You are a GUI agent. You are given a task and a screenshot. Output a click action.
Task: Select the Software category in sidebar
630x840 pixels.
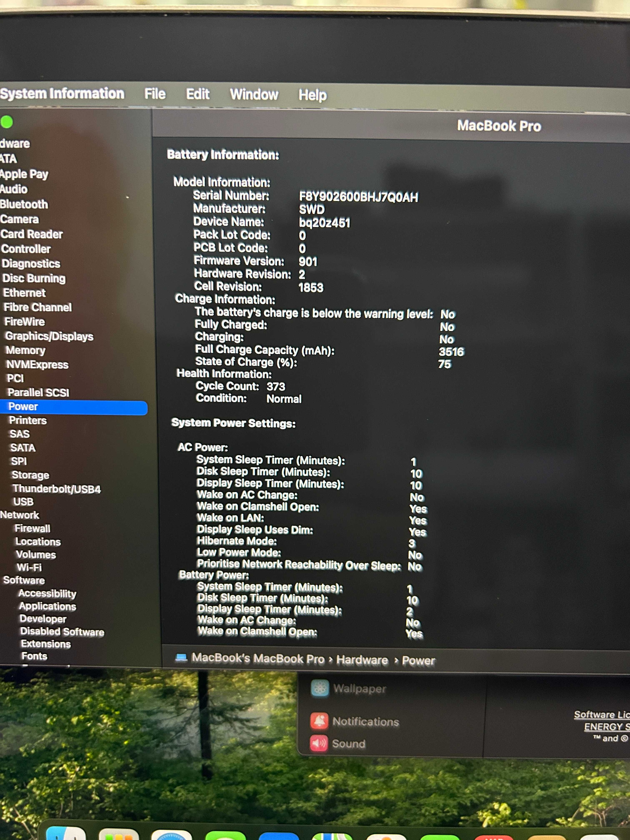click(x=24, y=580)
